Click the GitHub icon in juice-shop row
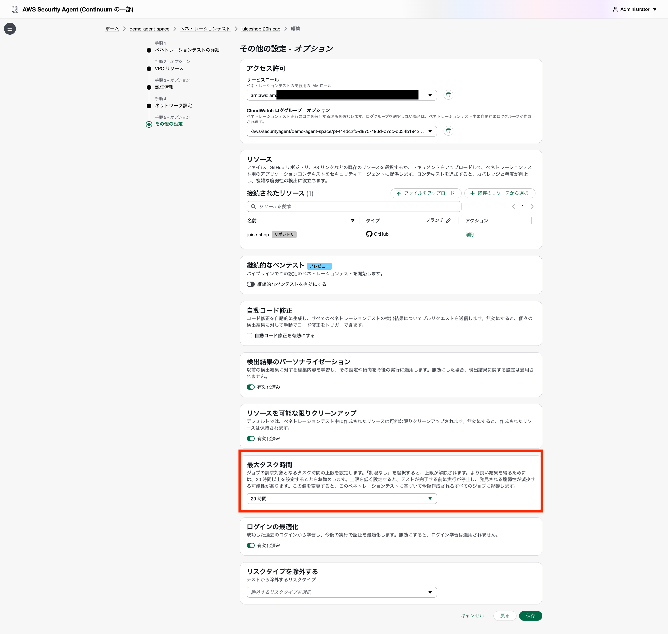The height and width of the screenshot is (644, 668). (369, 234)
